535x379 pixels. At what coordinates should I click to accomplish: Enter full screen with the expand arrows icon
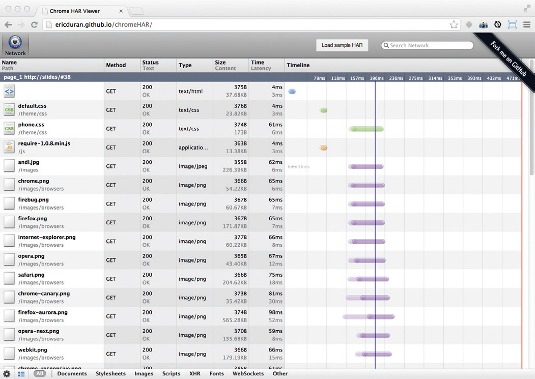[527, 9]
